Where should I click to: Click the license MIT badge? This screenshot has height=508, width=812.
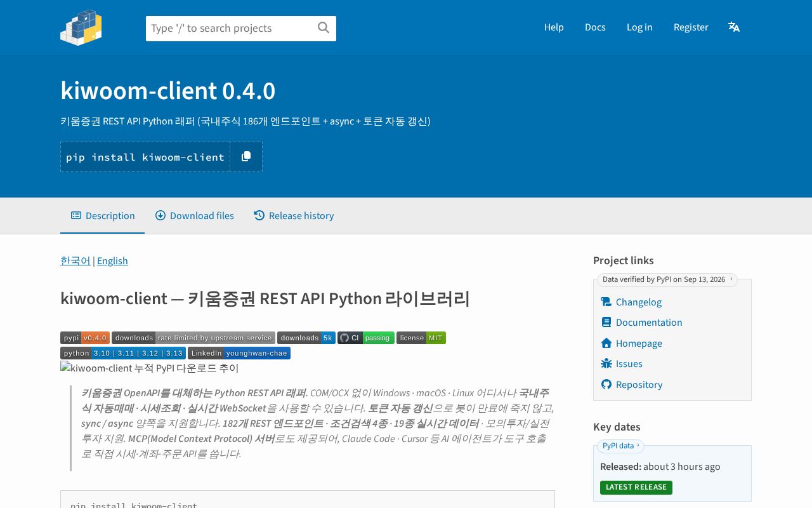[421, 338]
